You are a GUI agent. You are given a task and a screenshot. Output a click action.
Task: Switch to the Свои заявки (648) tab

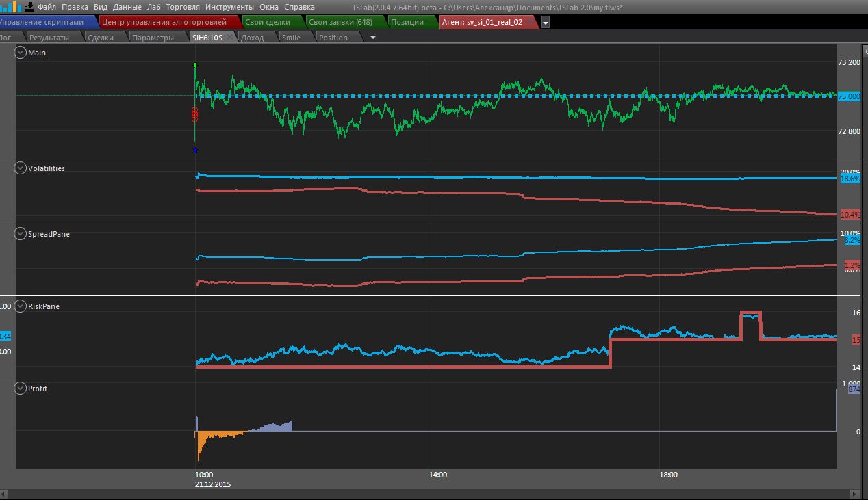(x=340, y=22)
